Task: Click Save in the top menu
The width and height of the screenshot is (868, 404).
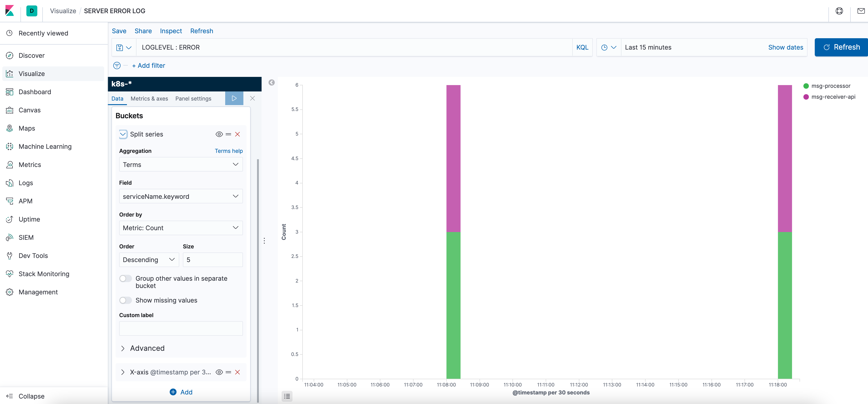Action: (x=119, y=31)
